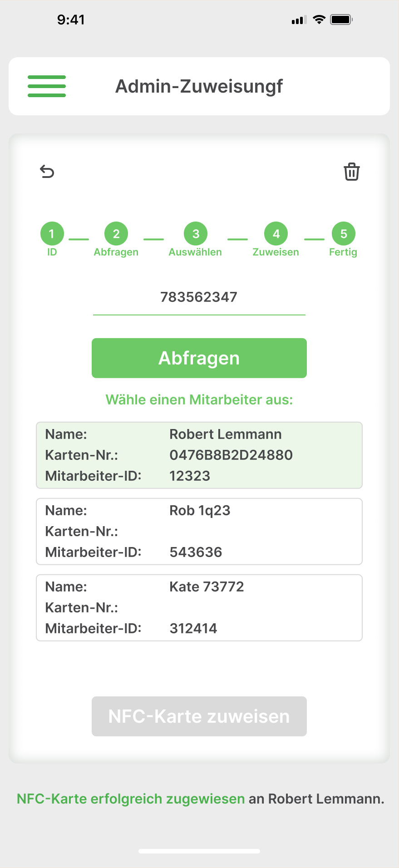Tap the home indicator bar
Screen dimensions: 399x868
click(199, 851)
